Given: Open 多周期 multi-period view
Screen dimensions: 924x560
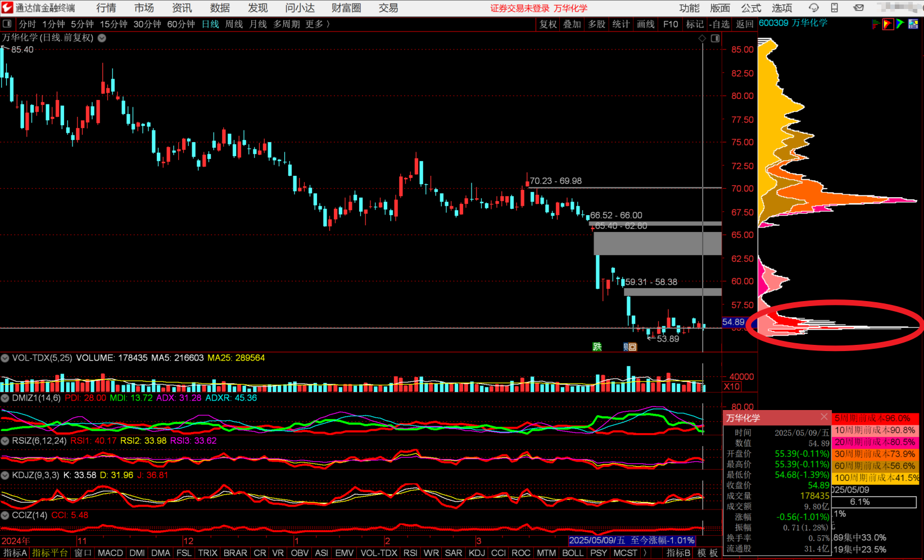Looking at the screenshot, I should click(x=287, y=24).
